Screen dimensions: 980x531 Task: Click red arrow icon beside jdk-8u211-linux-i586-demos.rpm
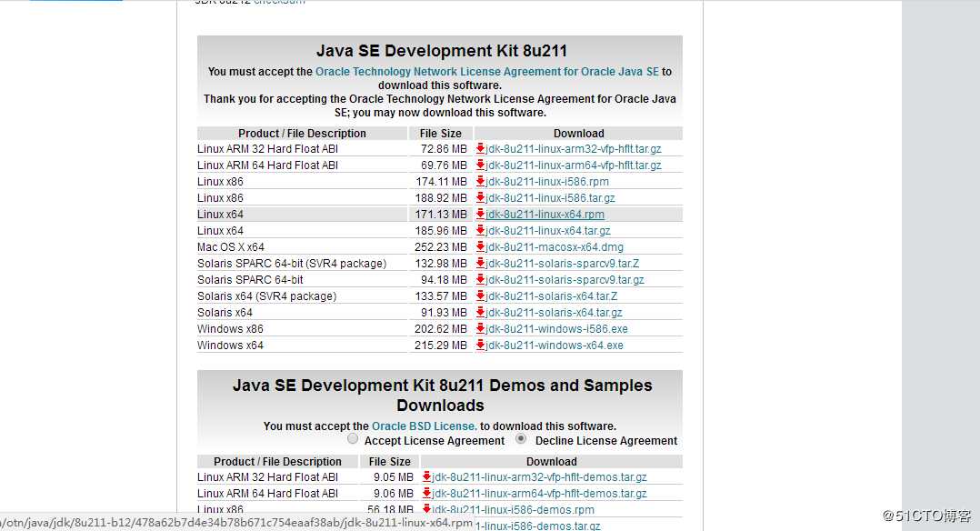click(426, 509)
